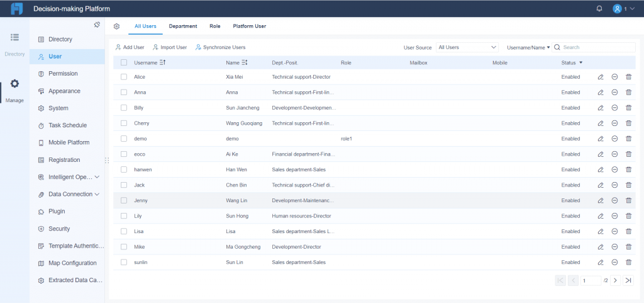Check the box for user Alice
The image size is (644, 303).
(124, 77)
